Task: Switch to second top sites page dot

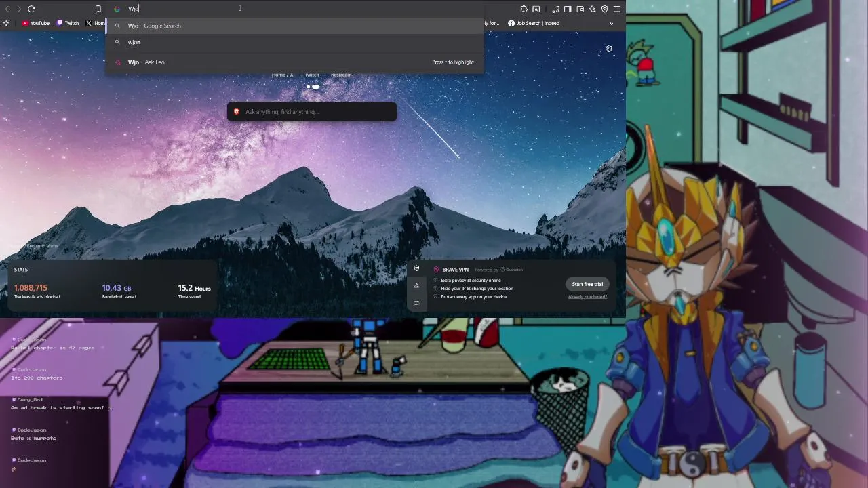Action: click(316, 87)
